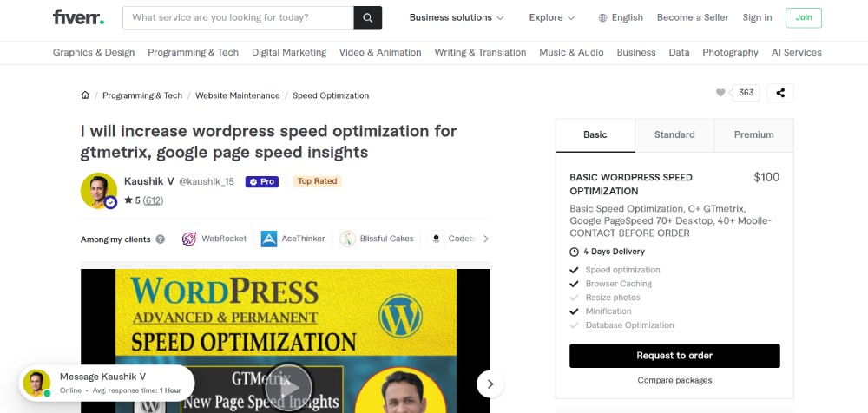The width and height of the screenshot is (868, 413).
Task: Click Minification feature line
Action: pos(608,311)
